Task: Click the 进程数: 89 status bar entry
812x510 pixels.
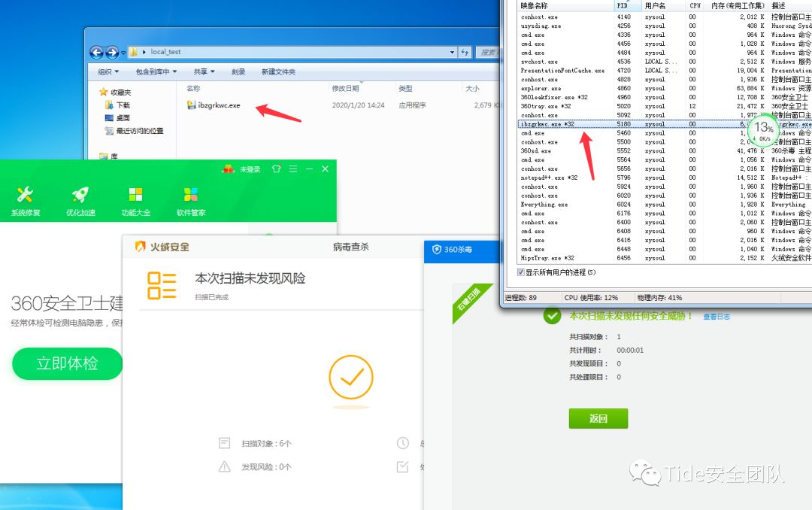Action: (521, 298)
